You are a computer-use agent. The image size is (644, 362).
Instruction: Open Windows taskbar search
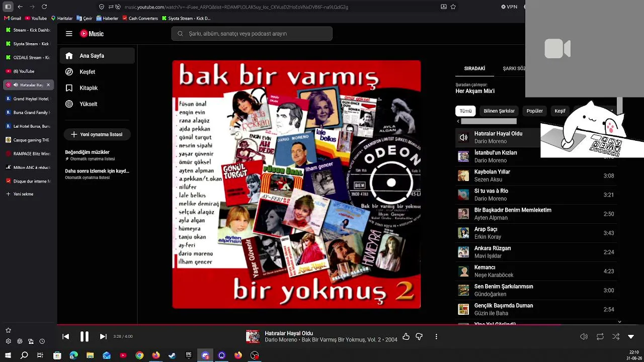point(24,355)
